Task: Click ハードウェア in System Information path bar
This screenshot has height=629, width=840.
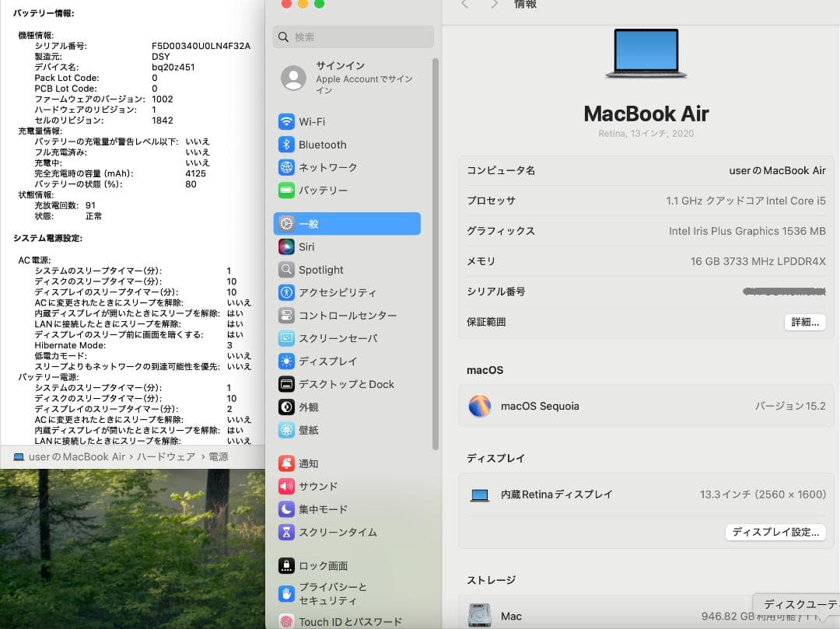Action: [166, 456]
